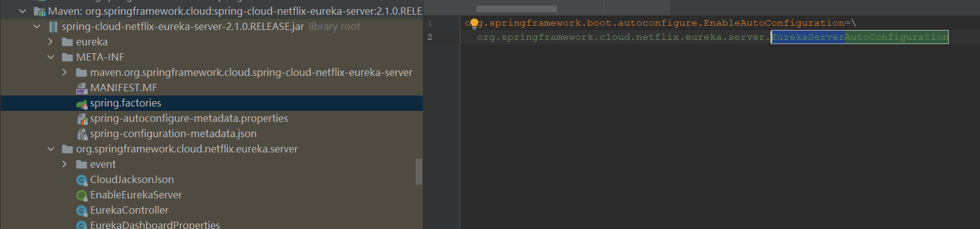Collapse the spring-cloud-netflix-eureka-server jar node

[37, 26]
